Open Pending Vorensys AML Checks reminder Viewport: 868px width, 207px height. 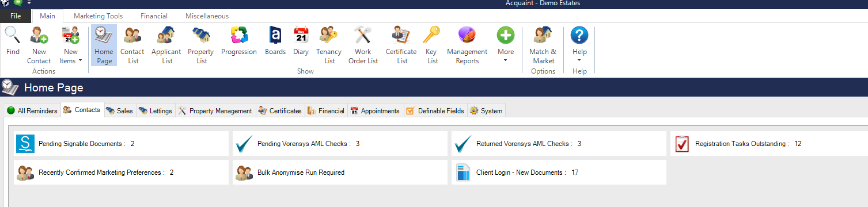pyautogui.click(x=340, y=143)
